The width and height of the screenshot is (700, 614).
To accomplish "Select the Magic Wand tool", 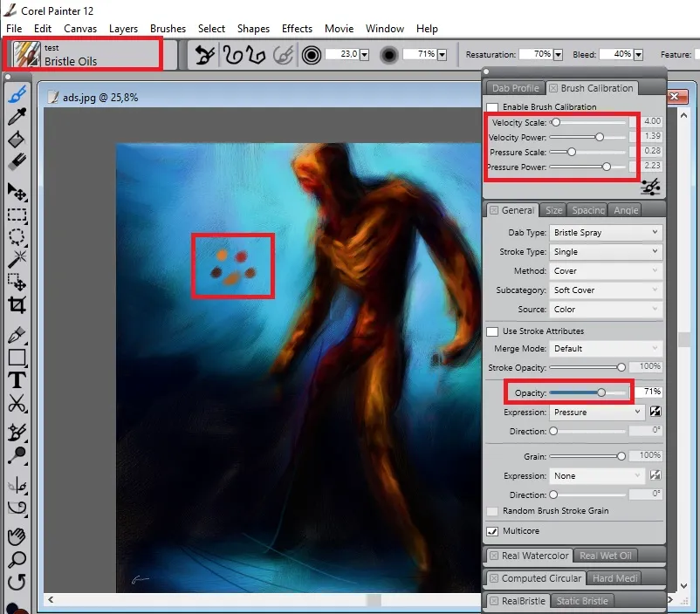I will point(17,259).
